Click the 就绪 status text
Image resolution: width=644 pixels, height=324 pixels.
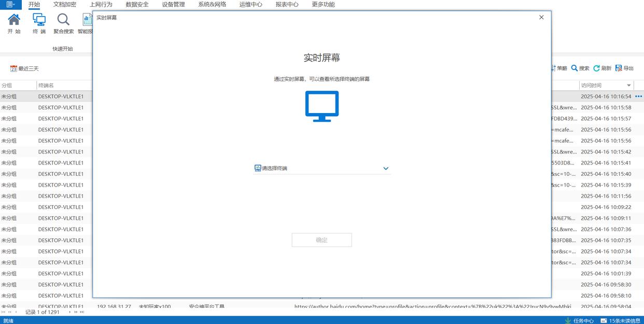7,321
